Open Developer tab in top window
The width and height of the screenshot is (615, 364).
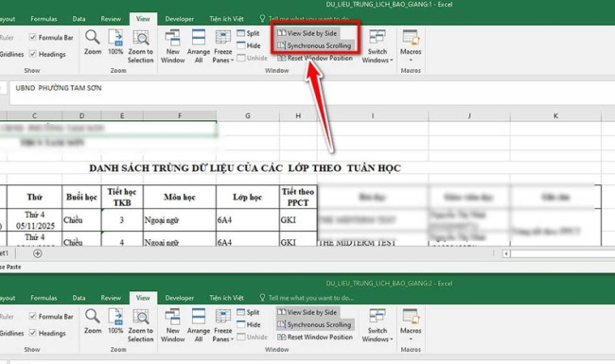pyautogui.click(x=179, y=19)
